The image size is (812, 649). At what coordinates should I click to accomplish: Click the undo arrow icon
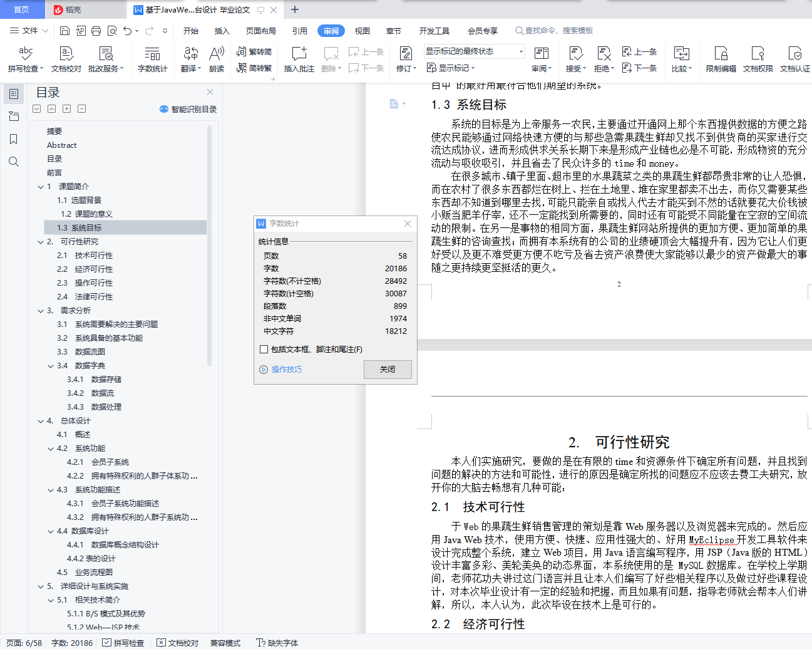(128, 31)
